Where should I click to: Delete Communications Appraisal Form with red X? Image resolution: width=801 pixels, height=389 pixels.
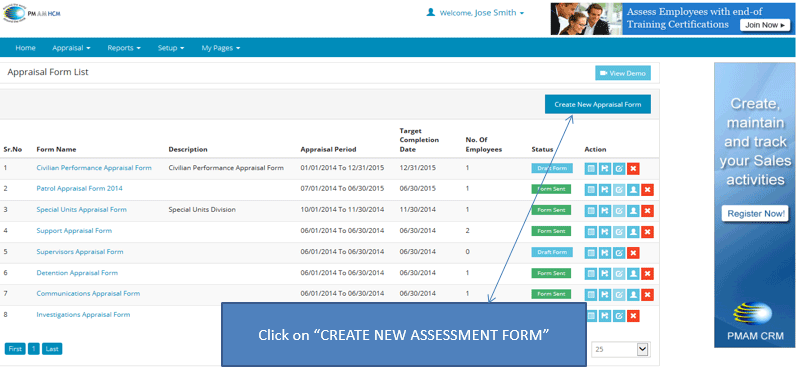coord(648,295)
